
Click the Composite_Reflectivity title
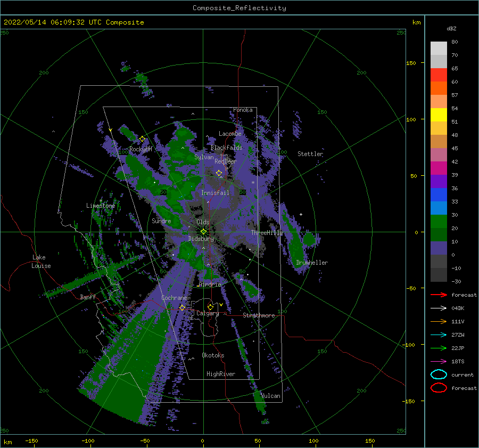pyautogui.click(x=240, y=8)
